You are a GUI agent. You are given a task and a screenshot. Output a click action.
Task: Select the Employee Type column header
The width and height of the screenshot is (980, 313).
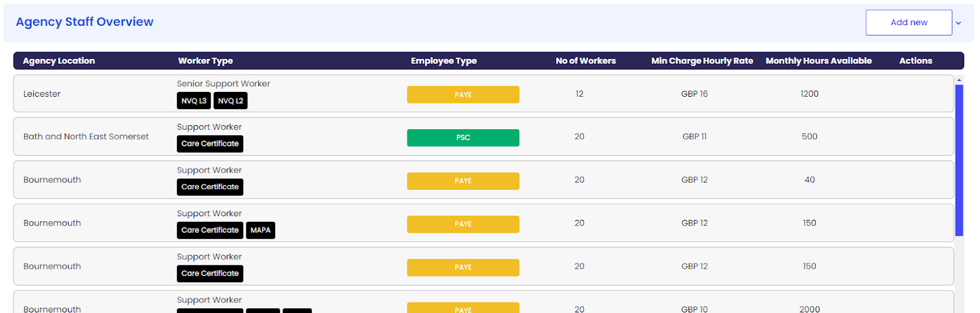[443, 61]
